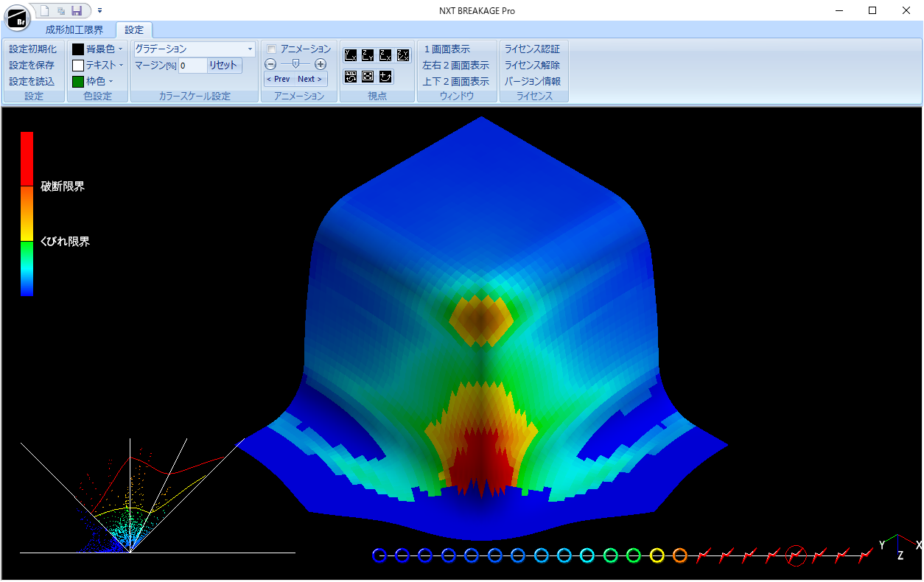Screen dimensions: 924x582
Task: Switch view to the YZ plane icon
Action: click(368, 55)
